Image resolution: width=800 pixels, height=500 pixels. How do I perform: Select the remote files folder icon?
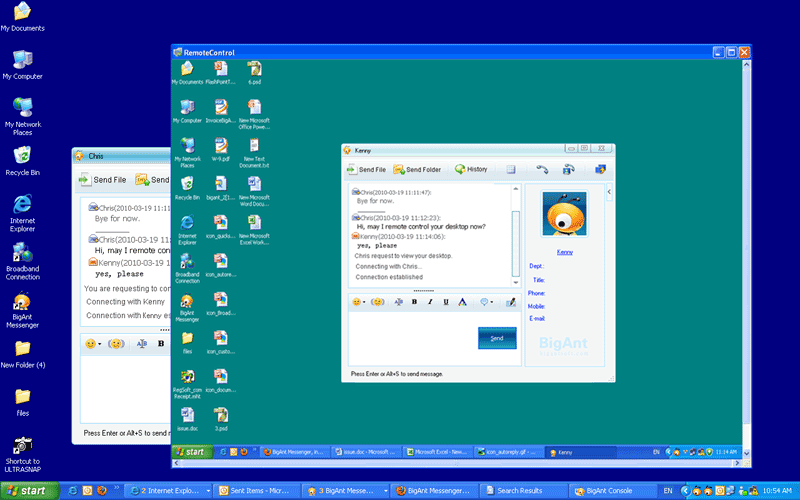click(187, 342)
